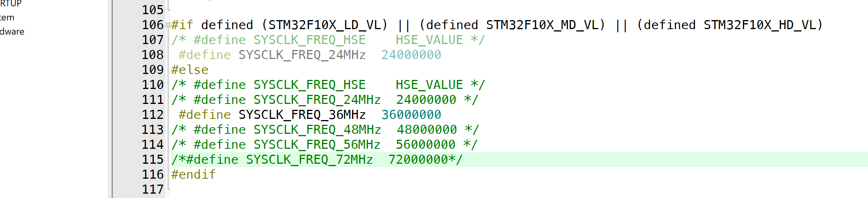Click the #endif directive on line 116
868x198 pixels.
tap(193, 174)
